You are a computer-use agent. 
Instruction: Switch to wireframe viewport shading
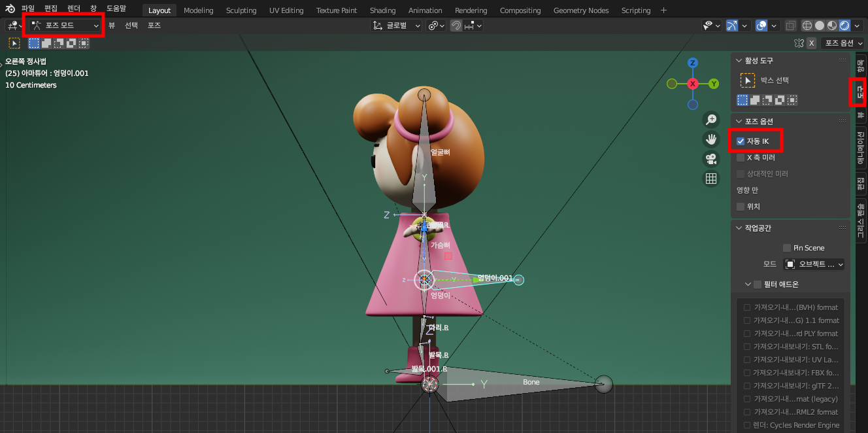tap(807, 26)
